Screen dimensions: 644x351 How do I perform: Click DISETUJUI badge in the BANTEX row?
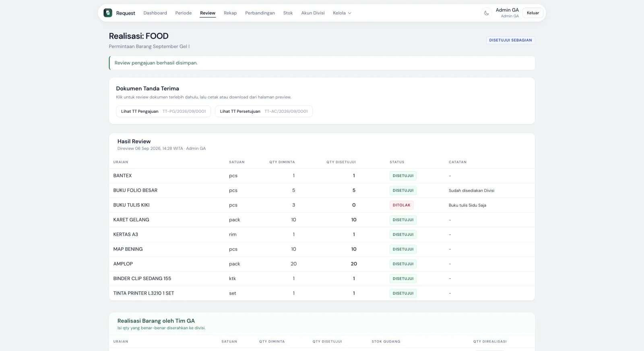tap(403, 176)
